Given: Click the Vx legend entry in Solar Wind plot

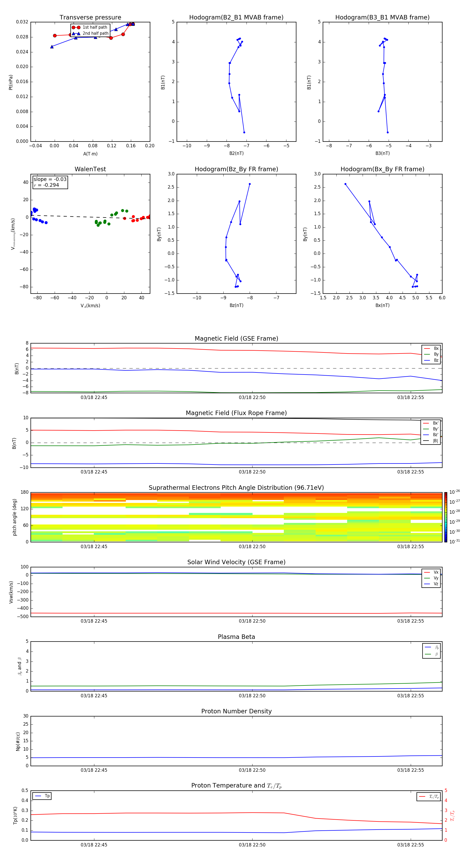Looking at the screenshot, I should [x=431, y=572].
